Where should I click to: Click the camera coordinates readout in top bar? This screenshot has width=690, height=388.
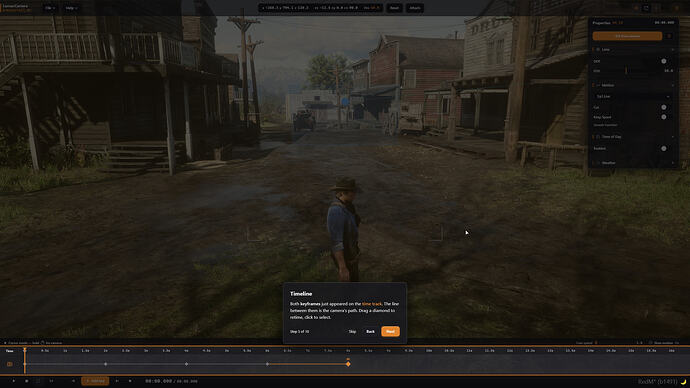(x=320, y=8)
